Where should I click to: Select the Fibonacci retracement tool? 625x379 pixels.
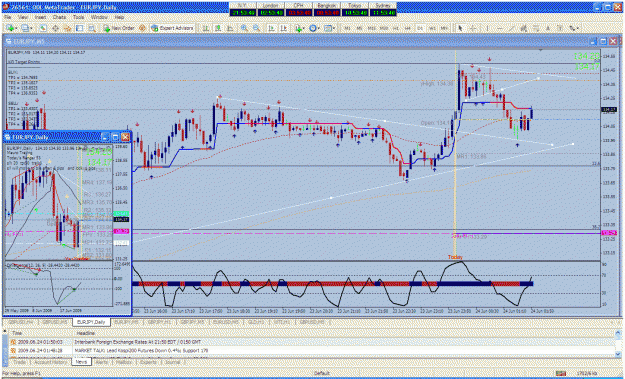click(x=536, y=28)
